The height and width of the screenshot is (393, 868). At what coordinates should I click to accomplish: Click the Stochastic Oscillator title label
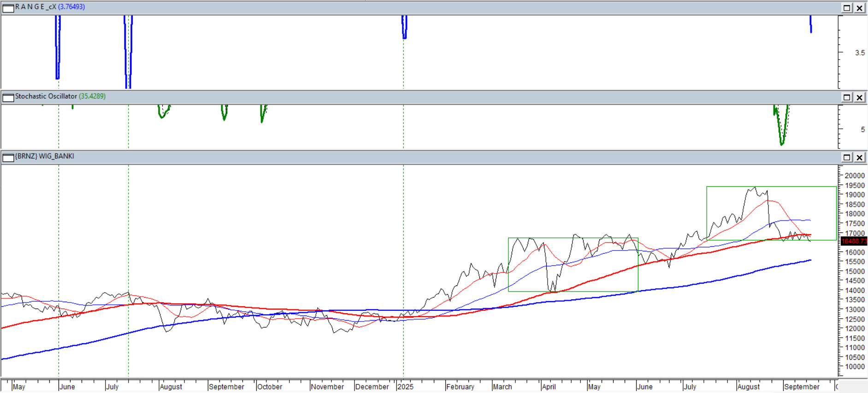[46, 96]
